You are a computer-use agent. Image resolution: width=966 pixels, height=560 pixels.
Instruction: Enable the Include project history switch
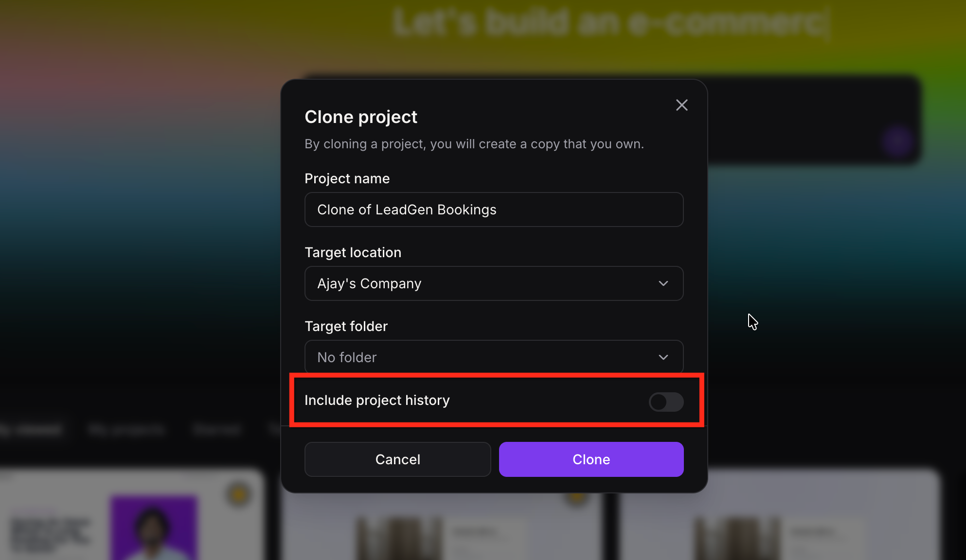(666, 402)
